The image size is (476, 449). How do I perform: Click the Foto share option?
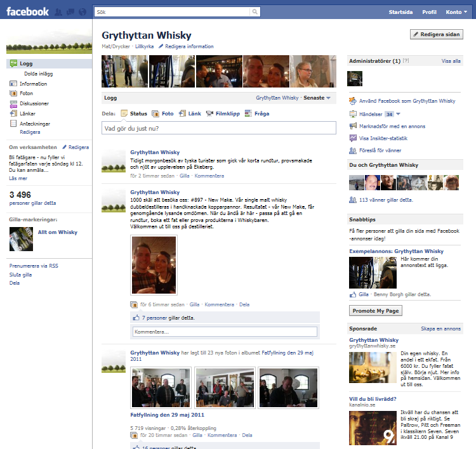coord(162,114)
